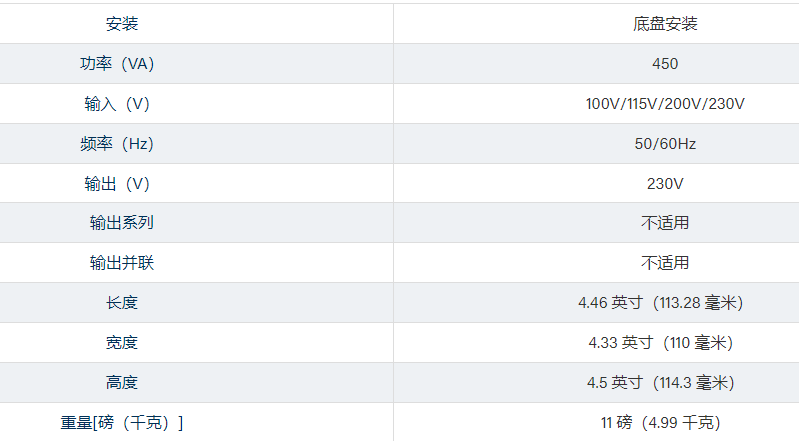Select the 230V output value

(x=665, y=184)
